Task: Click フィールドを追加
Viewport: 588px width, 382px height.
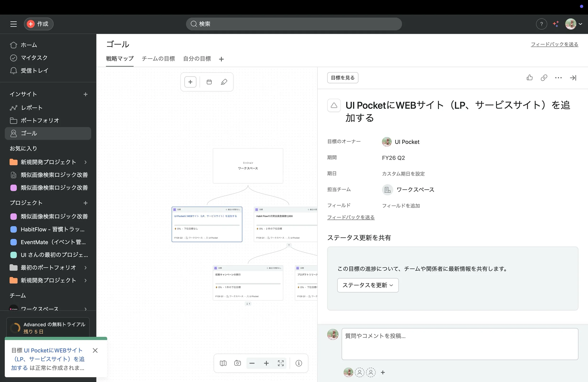Action: tap(401, 206)
